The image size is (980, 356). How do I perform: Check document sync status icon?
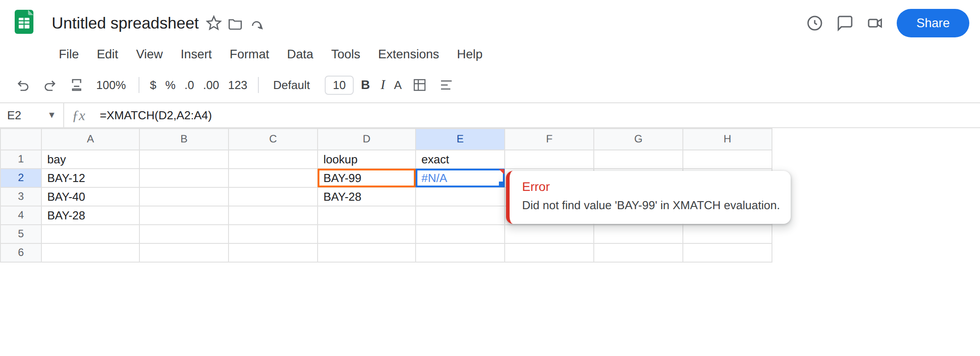pos(257,24)
